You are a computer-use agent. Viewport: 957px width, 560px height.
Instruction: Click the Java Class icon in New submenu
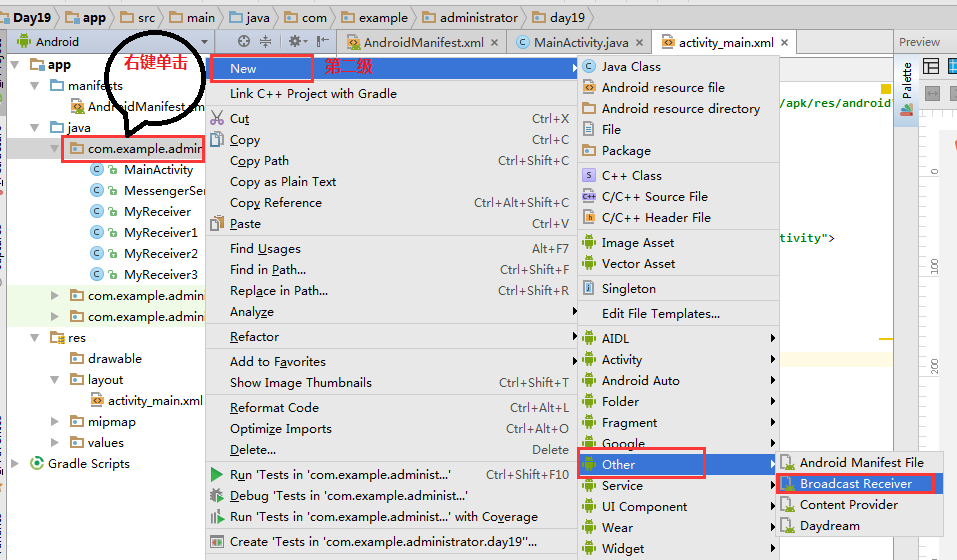click(589, 66)
